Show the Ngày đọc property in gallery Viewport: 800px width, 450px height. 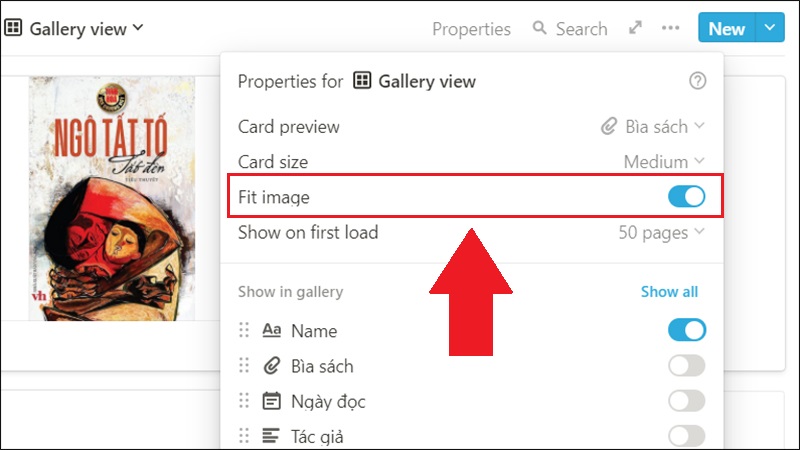click(x=687, y=401)
